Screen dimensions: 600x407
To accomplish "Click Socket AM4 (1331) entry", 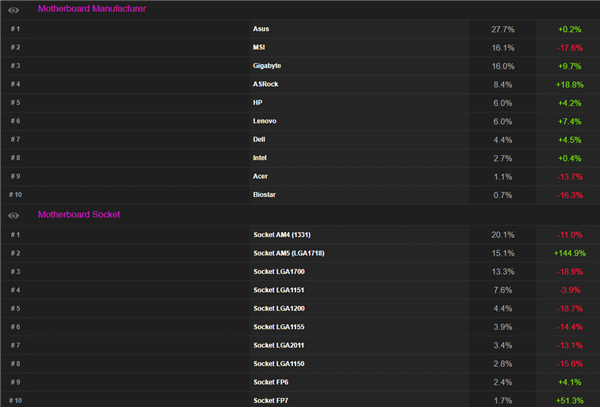I will pyautogui.click(x=289, y=234).
